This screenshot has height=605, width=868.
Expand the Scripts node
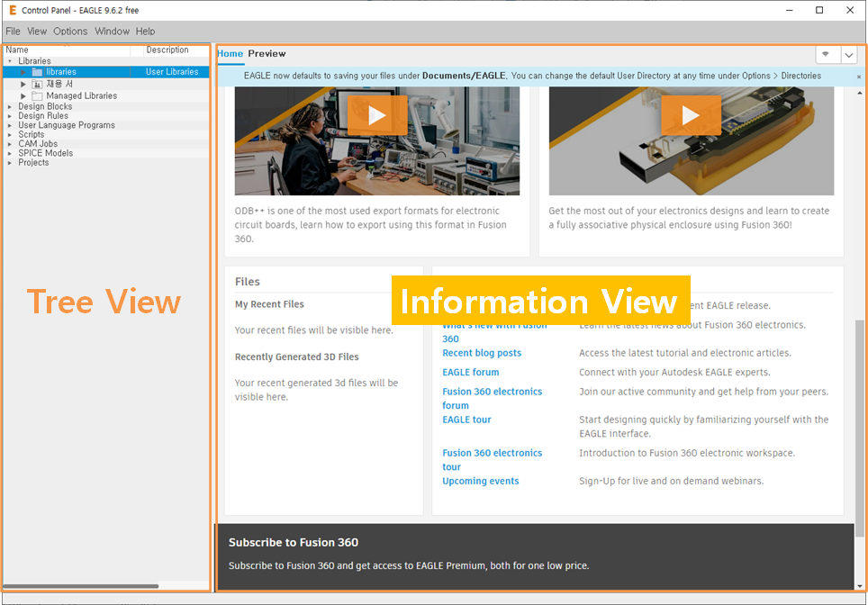(10, 134)
